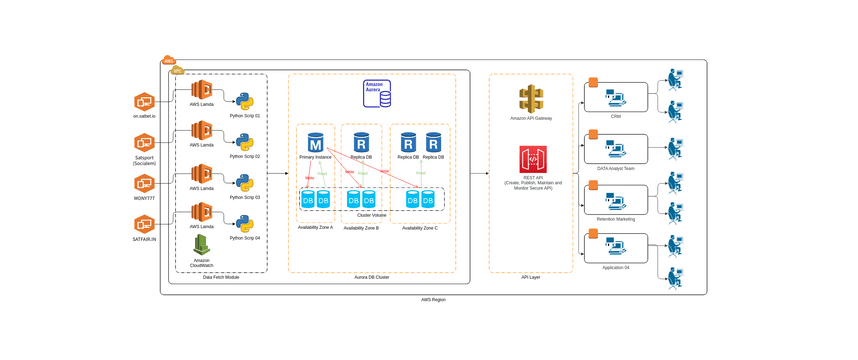Image resolution: width=858 pixels, height=360 pixels.
Task: Click the orange AWS cloud badge
Action: click(169, 60)
